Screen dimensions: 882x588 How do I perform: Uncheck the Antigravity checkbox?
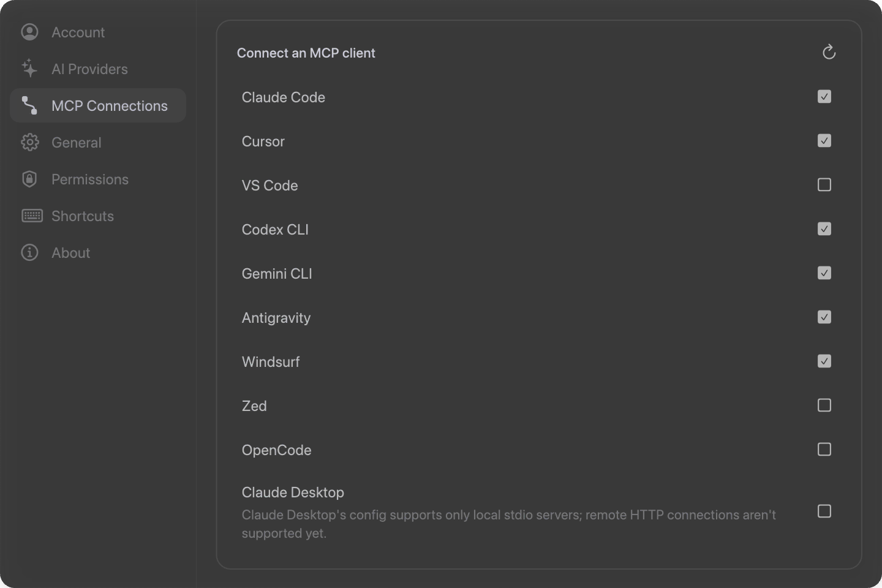(x=824, y=317)
